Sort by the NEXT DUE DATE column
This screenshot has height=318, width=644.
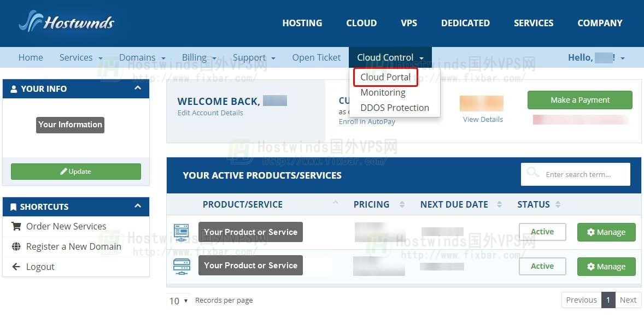coord(454,204)
